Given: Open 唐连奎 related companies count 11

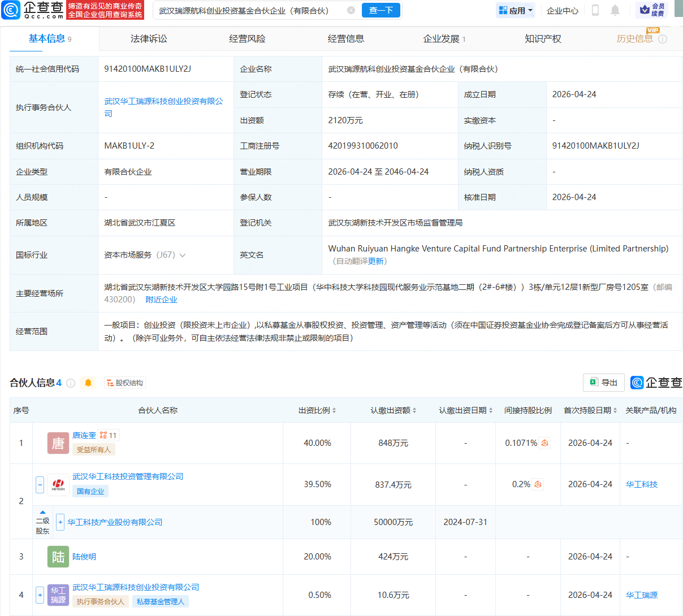Looking at the screenshot, I should [x=108, y=435].
